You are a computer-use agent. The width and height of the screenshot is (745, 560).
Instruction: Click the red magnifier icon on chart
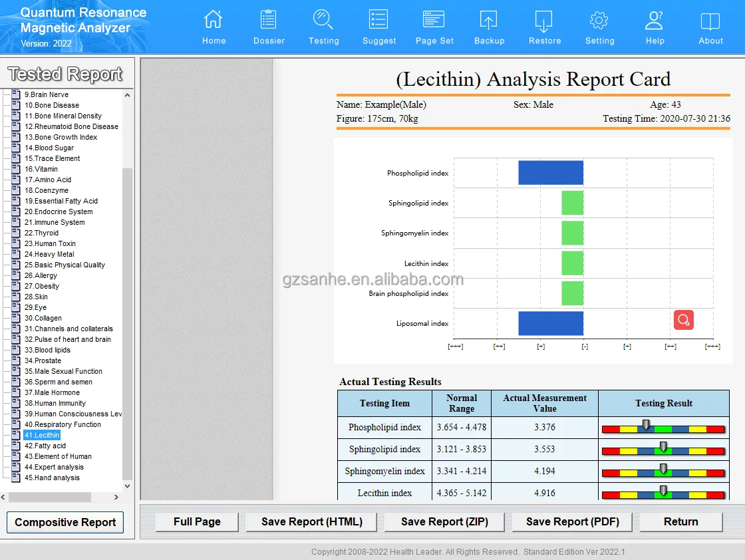683,320
